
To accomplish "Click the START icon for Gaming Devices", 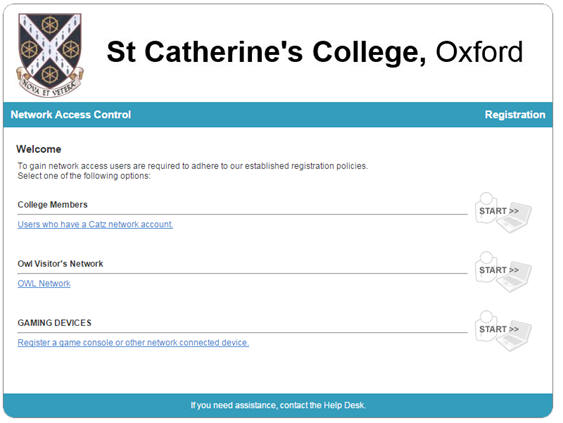I will [x=503, y=331].
